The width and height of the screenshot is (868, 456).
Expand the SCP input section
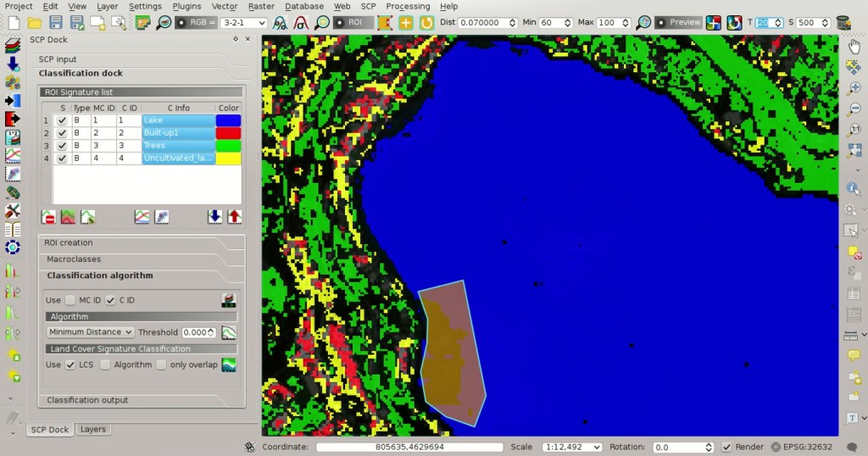pos(58,59)
